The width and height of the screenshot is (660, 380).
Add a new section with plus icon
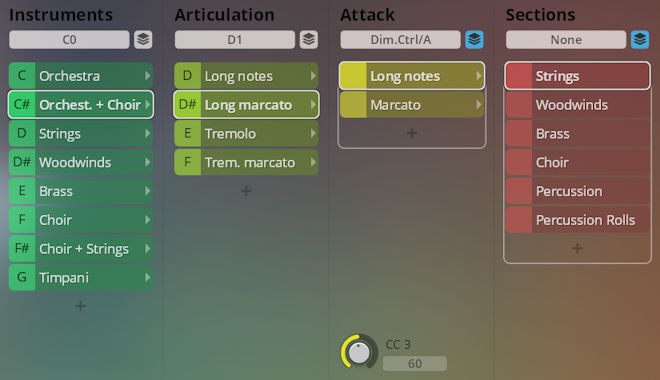pyautogui.click(x=577, y=248)
